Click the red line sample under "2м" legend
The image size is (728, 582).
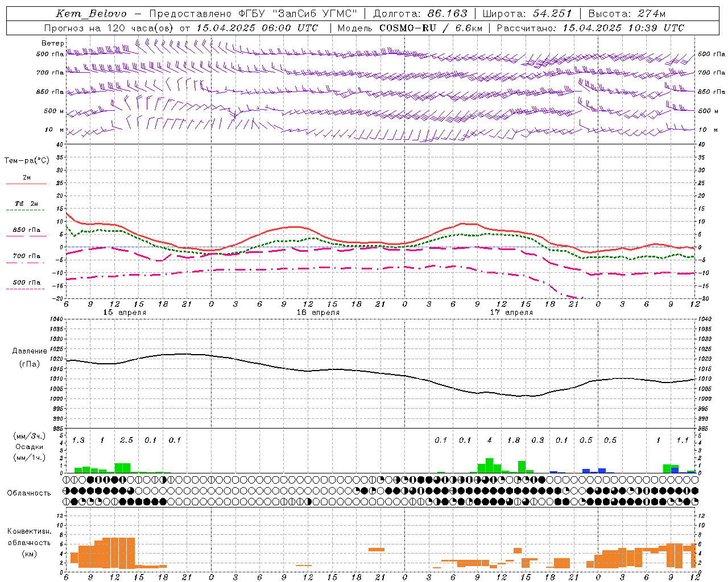(x=26, y=184)
